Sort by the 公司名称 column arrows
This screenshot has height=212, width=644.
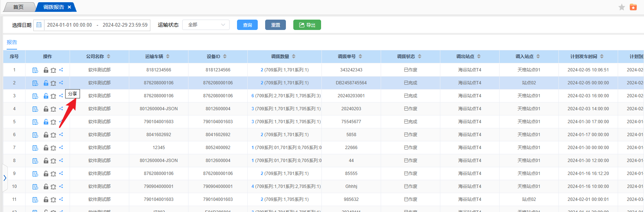(x=109, y=57)
